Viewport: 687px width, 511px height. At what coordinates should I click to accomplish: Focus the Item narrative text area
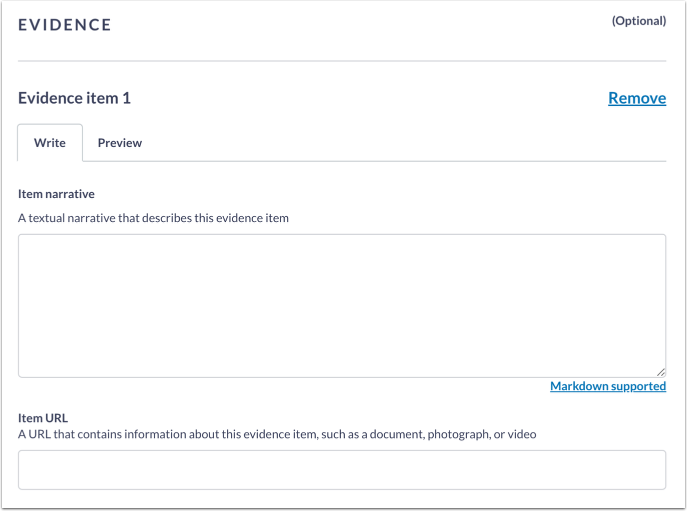pyautogui.click(x=342, y=305)
